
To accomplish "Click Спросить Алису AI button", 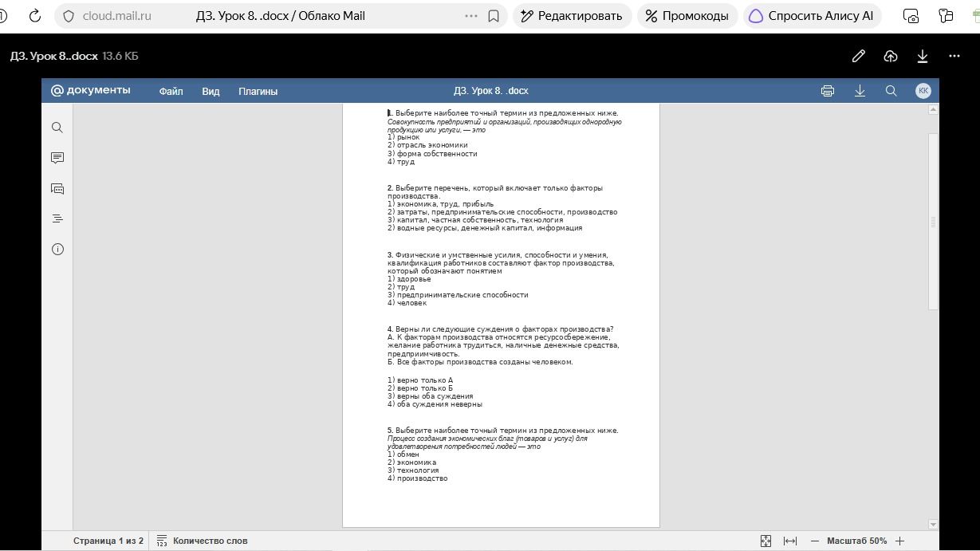I will tap(812, 16).
